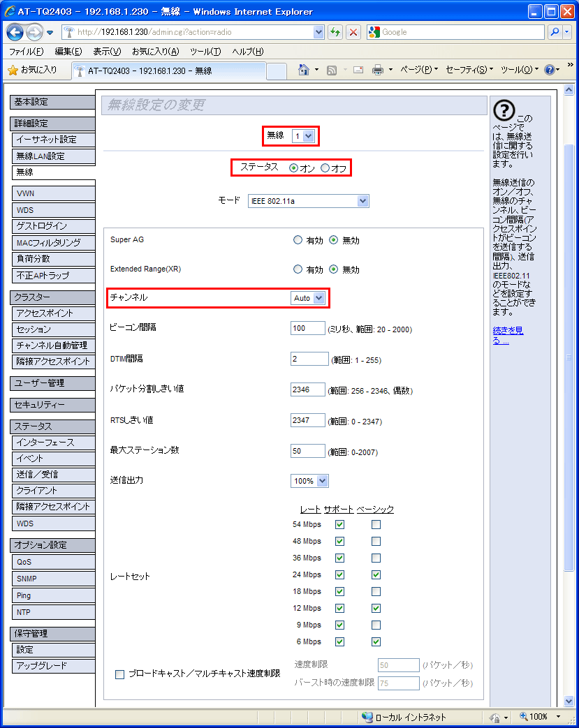This screenshot has width=579, height=728.
Task: Open the チャンネル自動管理 sidebar page
Action: (x=54, y=346)
